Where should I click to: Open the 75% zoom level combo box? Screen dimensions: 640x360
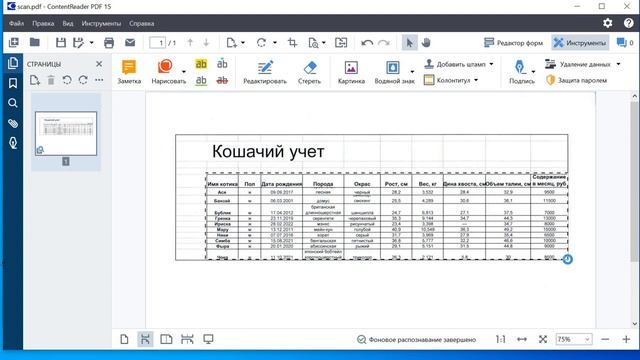pyautogui.click(x=573, y=339)
